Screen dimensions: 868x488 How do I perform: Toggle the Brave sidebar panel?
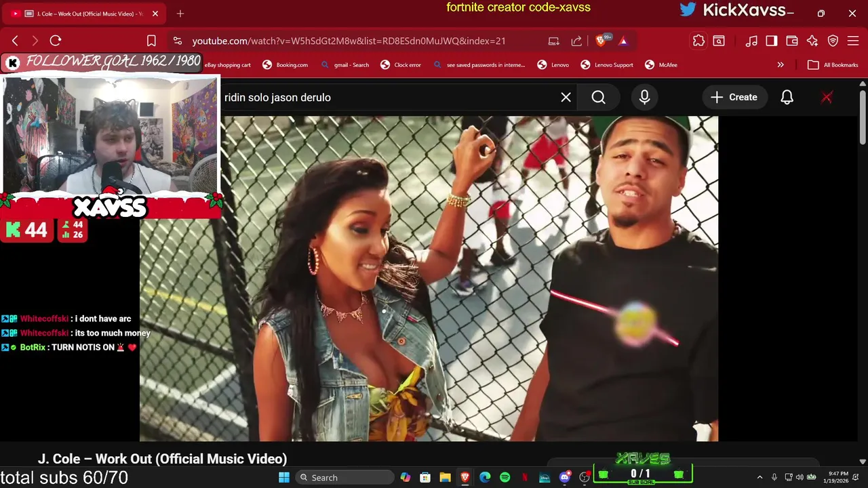tap(772, 41)
